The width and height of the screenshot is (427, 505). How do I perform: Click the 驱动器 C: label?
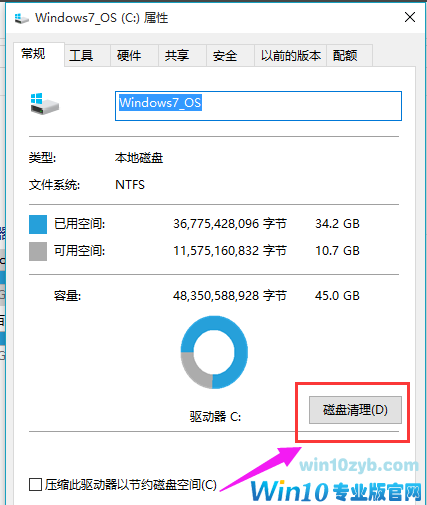[x=215, y=417]
